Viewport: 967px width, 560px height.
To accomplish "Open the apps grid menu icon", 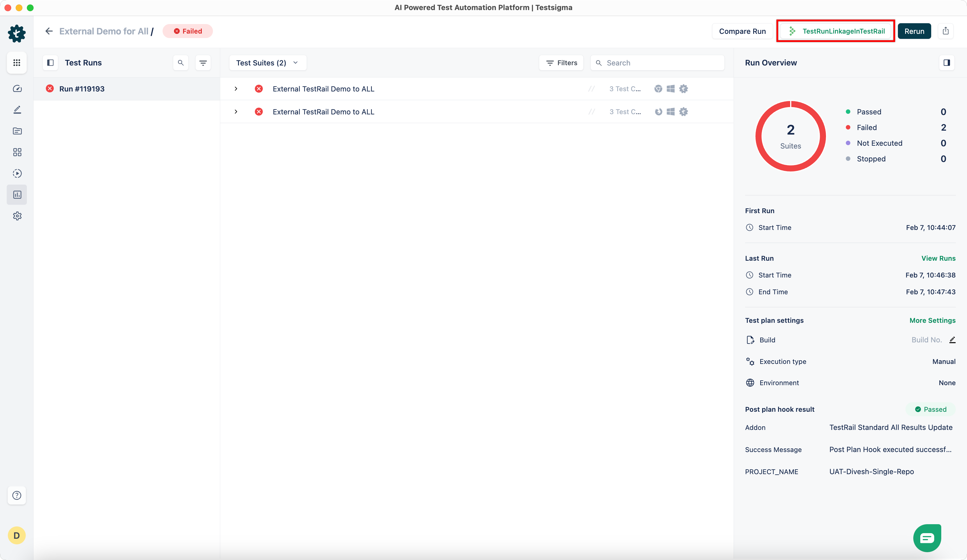I will (x=17, y=63).
